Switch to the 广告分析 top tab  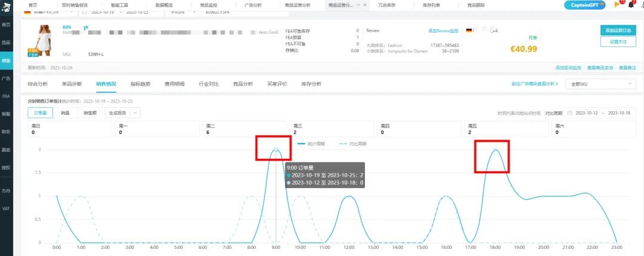point(253,5)
